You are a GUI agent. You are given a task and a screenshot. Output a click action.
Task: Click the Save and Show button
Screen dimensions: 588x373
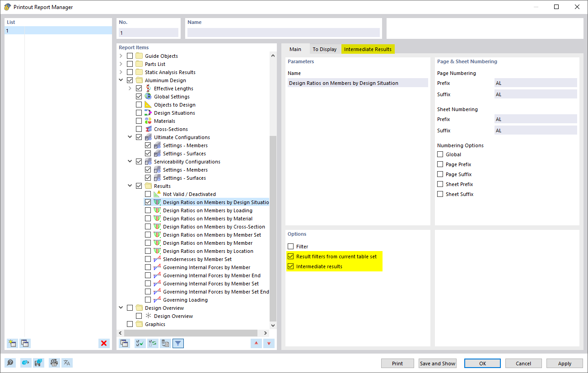pyautogui.click(x=437, y=363)
